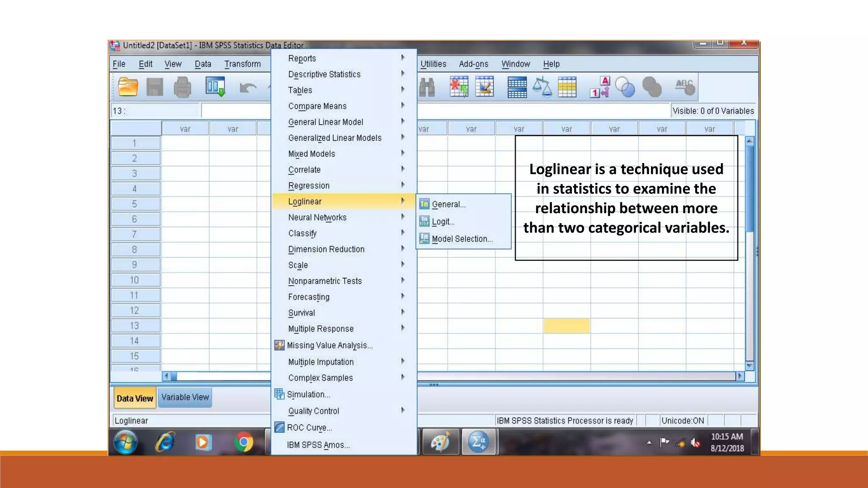Switch to the Data View tab
Viewport: 868px width, 488px height.
134,398
